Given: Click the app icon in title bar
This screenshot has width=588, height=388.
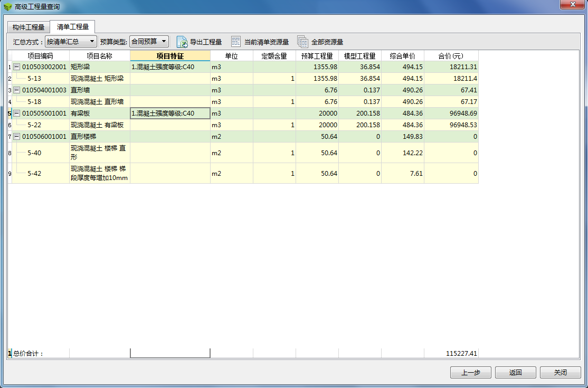Looking at the screenshot, I should [x=7, y=7].
